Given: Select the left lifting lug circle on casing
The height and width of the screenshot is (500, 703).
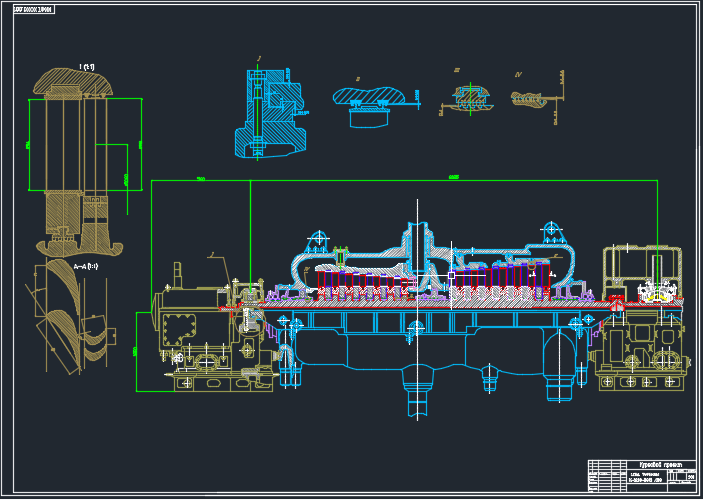Looking at the screenshot, I should 319,238.
